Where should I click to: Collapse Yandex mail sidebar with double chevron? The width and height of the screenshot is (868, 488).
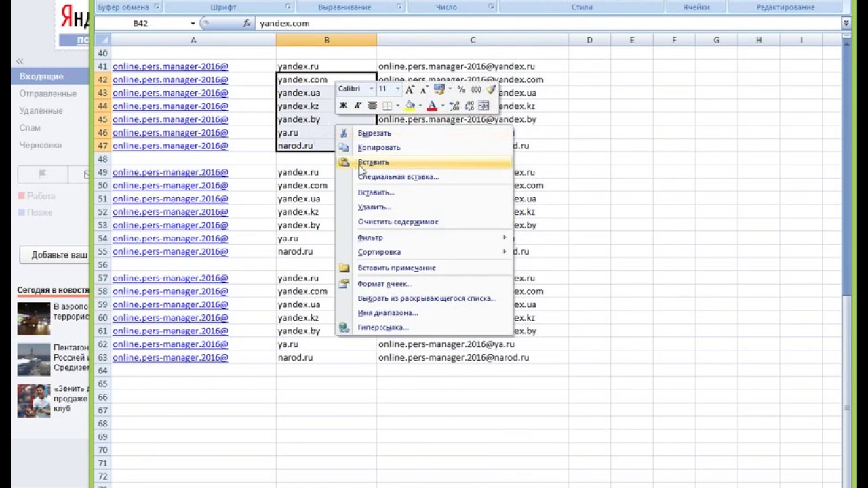(20, 61)
